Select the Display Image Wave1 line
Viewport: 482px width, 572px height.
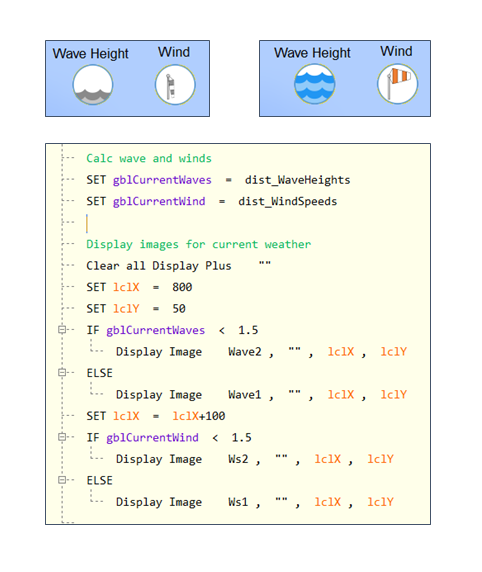[x=261, y=395]
